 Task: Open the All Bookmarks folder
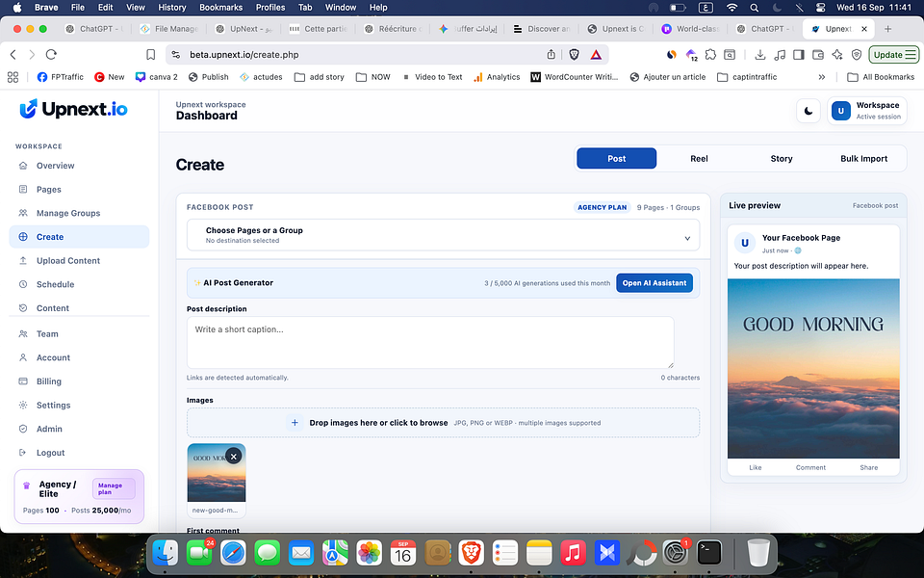(881, 77)
